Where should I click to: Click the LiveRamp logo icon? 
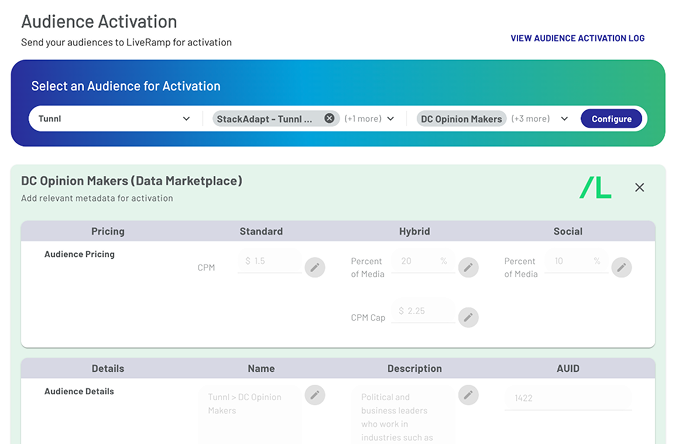click(x=595, y=188)
